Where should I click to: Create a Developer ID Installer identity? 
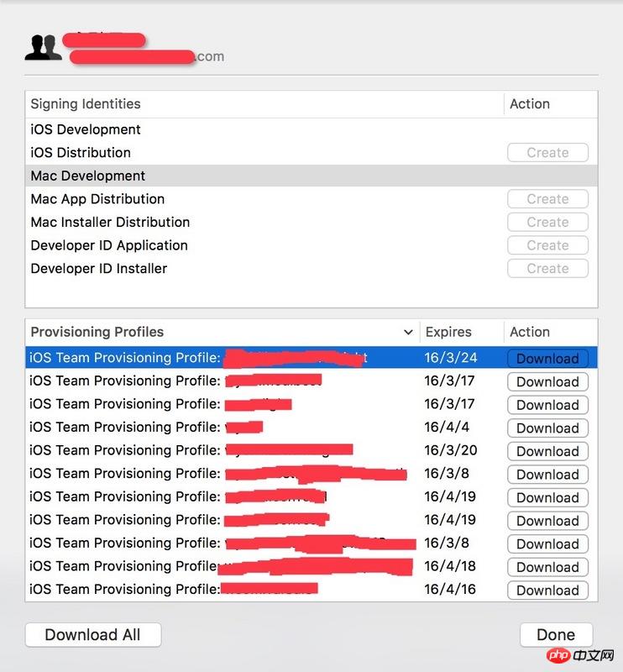[547, 269]
